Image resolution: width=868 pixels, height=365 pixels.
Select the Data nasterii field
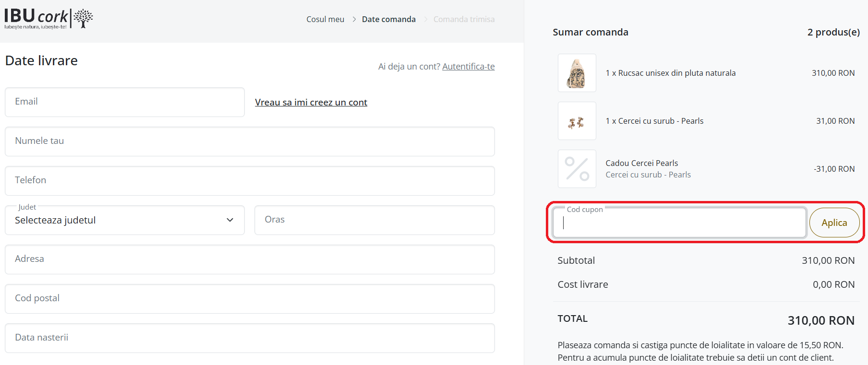(x=250, y=338)
